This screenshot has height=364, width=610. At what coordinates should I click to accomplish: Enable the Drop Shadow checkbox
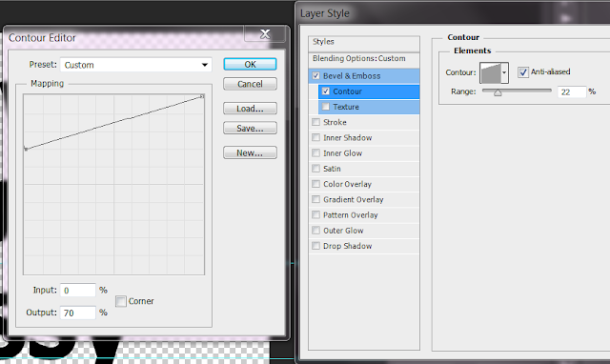(315, 246)
